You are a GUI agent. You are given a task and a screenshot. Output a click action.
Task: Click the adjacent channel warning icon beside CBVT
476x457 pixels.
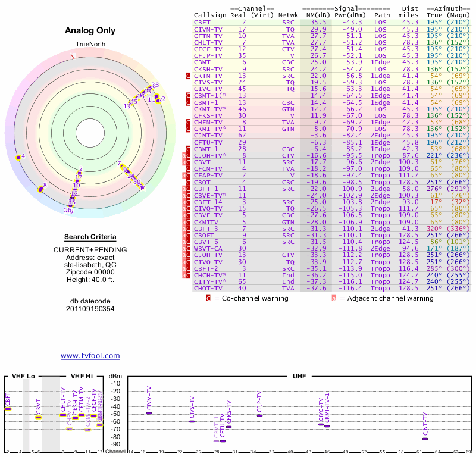coord(184,161)
